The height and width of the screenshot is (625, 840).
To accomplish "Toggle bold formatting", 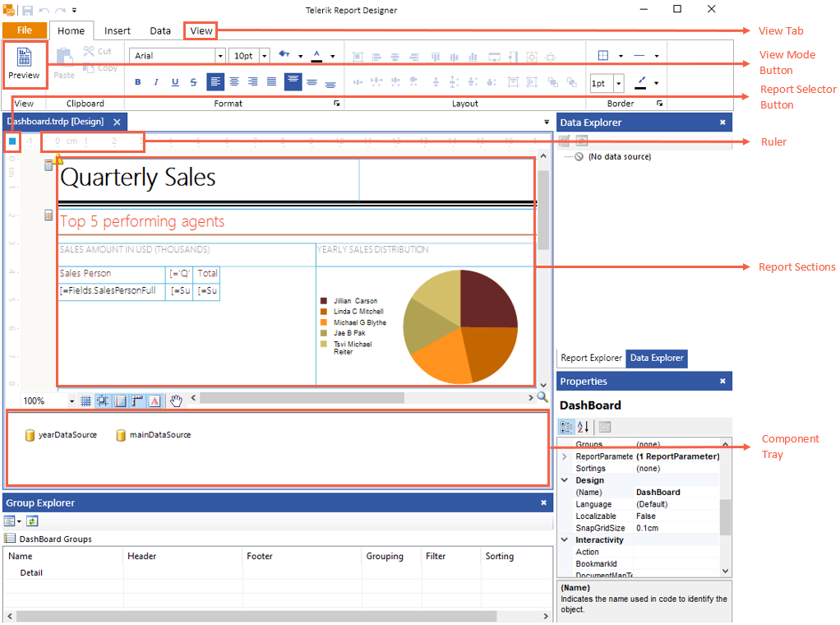I will pyautogui.click(x=137, y=82).
